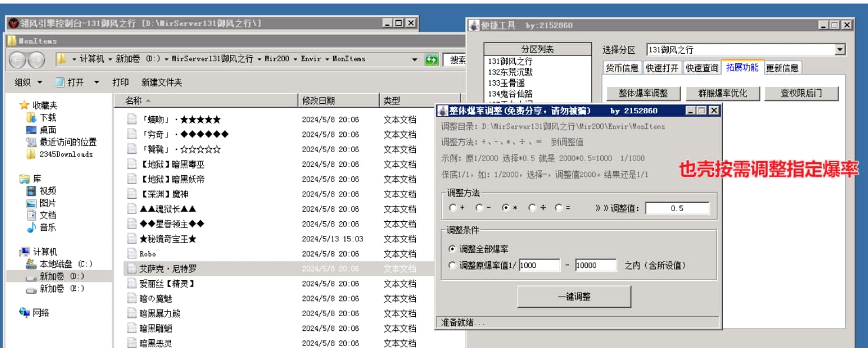Screen dimensions: 868x348
Task: Click the 本地磁盘 (C:) drive icon
Action: 31,264
